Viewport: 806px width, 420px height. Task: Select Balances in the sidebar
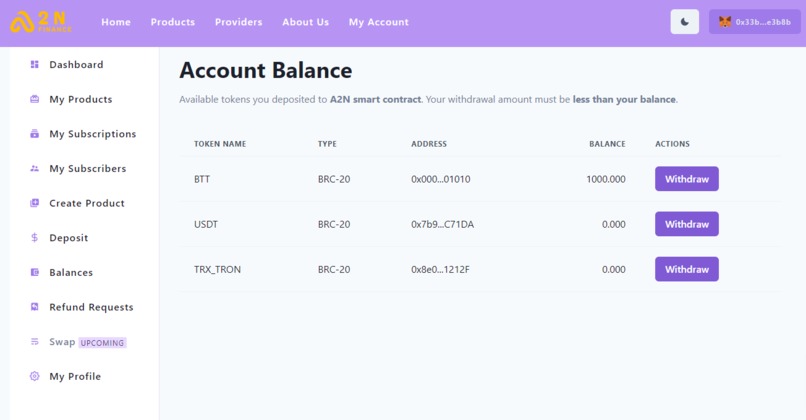coord(71,272)
